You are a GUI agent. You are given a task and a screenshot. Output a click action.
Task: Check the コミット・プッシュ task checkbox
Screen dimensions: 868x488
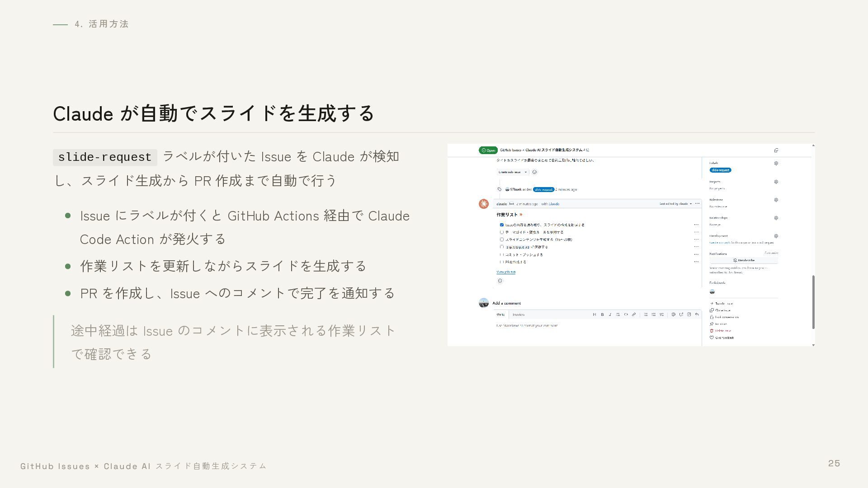pos(502,254)
